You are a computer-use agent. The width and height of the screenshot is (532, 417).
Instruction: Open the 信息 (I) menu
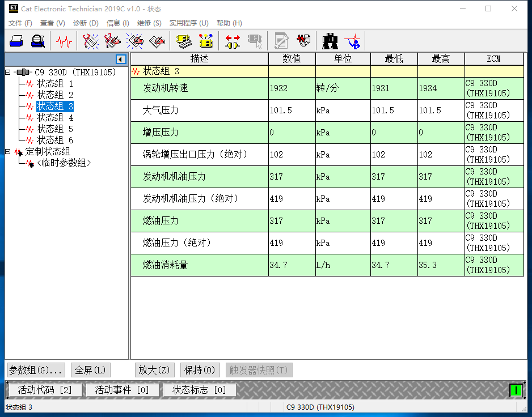[117, 23]
